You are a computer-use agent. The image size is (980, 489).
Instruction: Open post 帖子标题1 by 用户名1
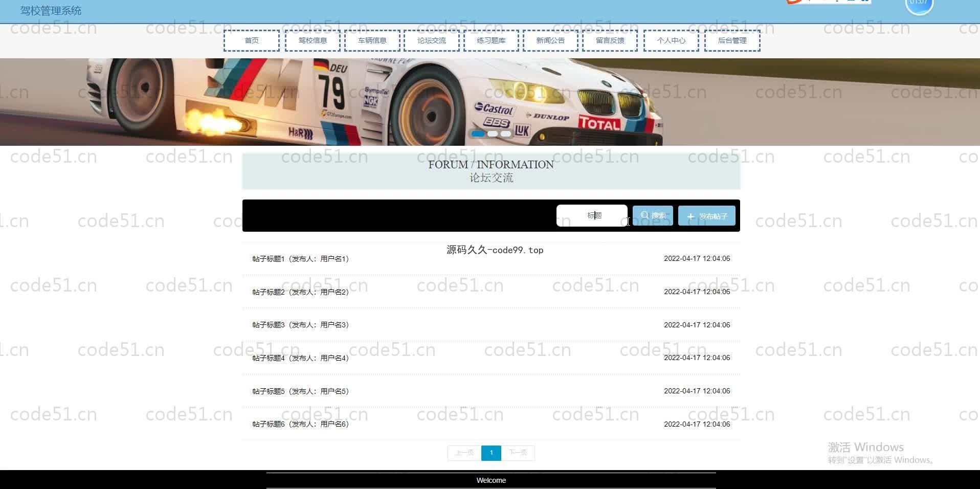[491, 259]
